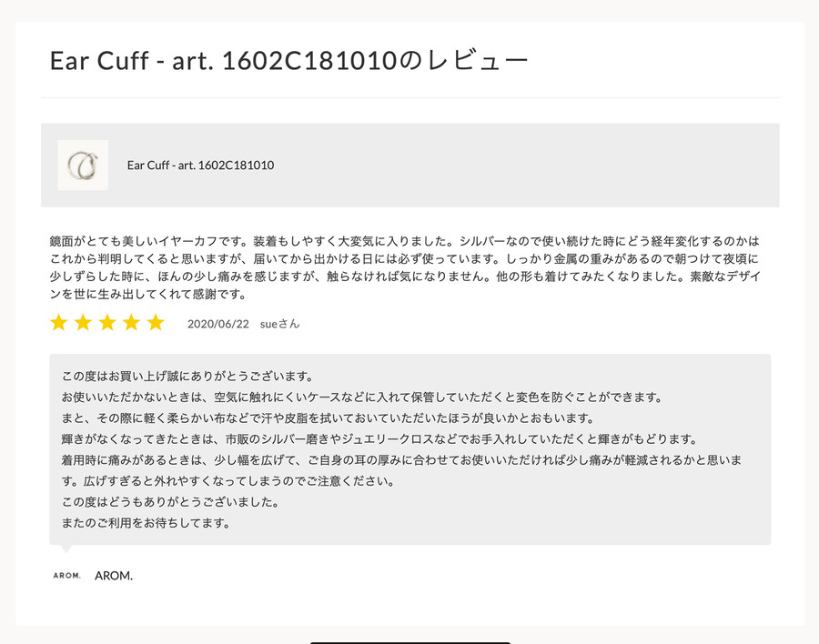Click the small AROM. shop logo
The image size is (819, 644).
[66, 576]
